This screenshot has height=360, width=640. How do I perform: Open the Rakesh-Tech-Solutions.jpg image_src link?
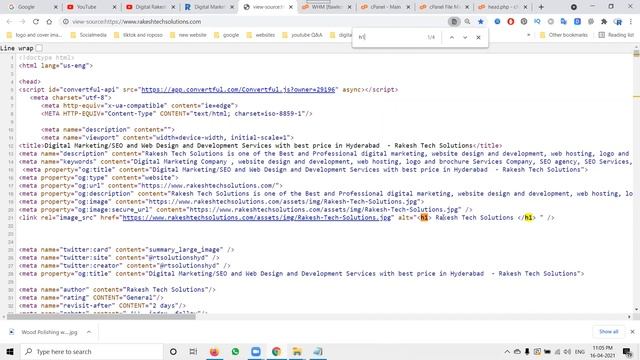pos(257,218)
